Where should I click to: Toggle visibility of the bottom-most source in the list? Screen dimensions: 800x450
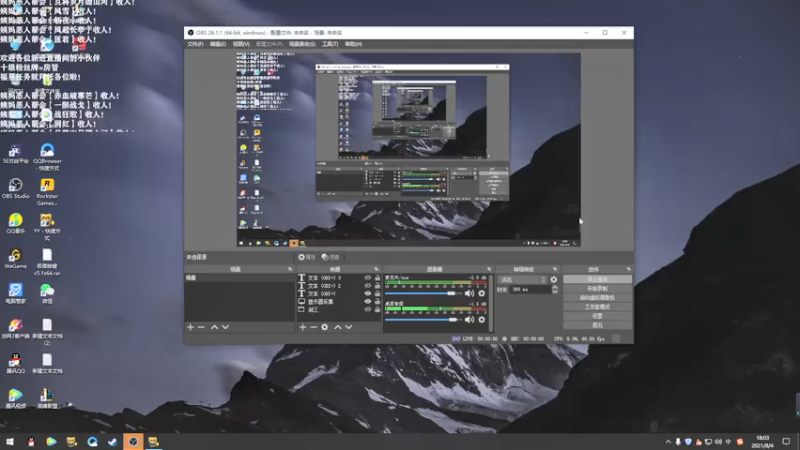pyautogui.click(x=367, y=309)
